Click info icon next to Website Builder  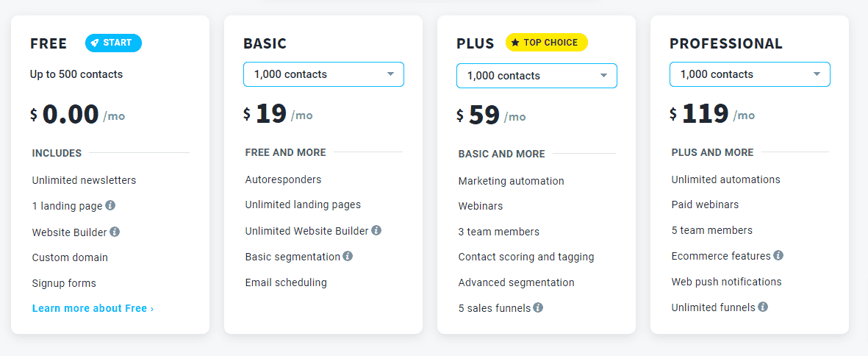[x=115, y=232]
